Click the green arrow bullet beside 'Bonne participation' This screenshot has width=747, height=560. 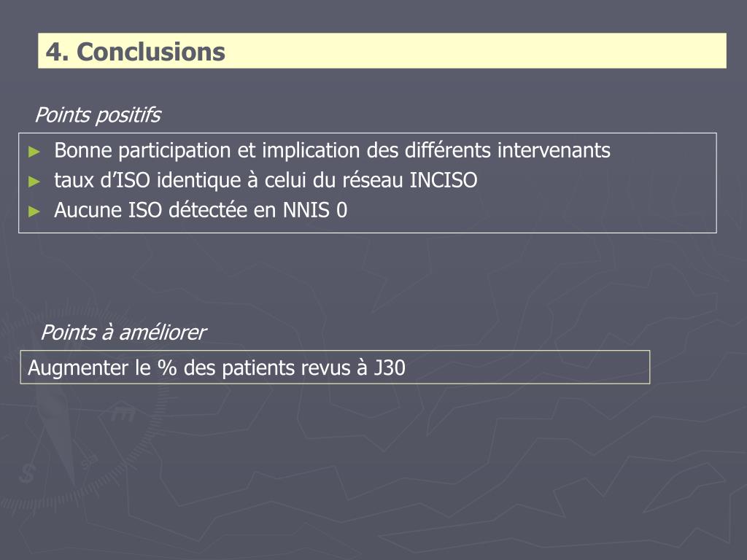pos(34,152)
